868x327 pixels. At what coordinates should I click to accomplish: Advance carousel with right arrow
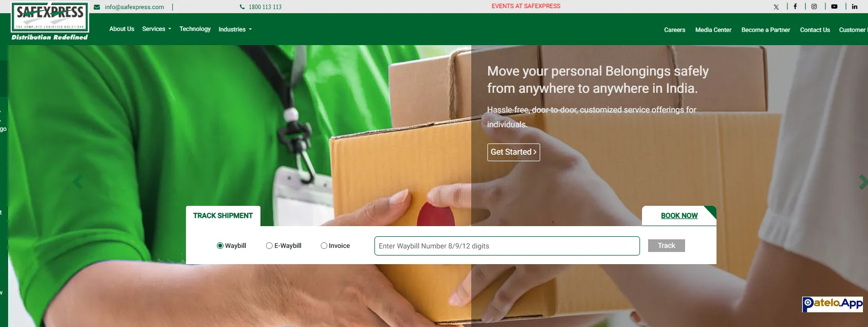pos(863,182)
